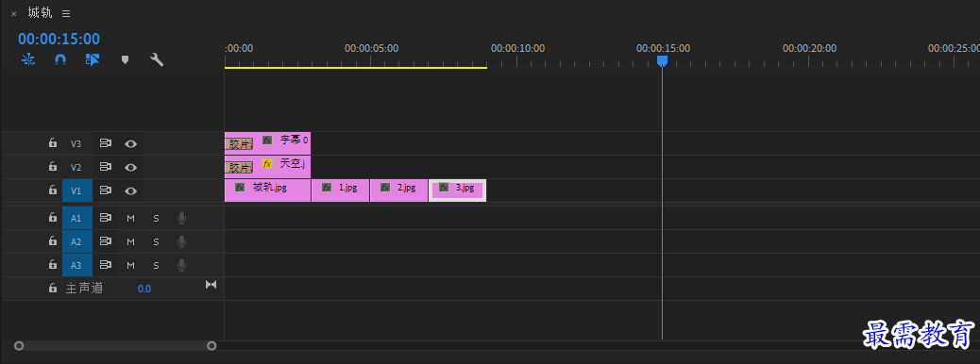The height and width of the screenshot is (364, 980).
Task: Click the master track output arrows icon
Action: [x=211, y=285]
